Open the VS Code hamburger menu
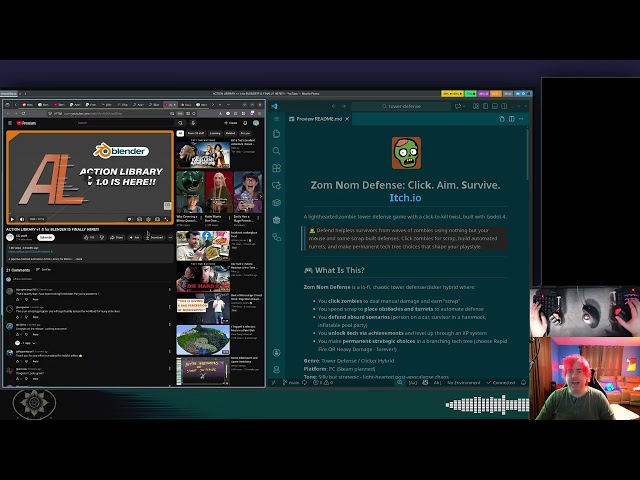 pyautogui.click(x=276, y=119)
